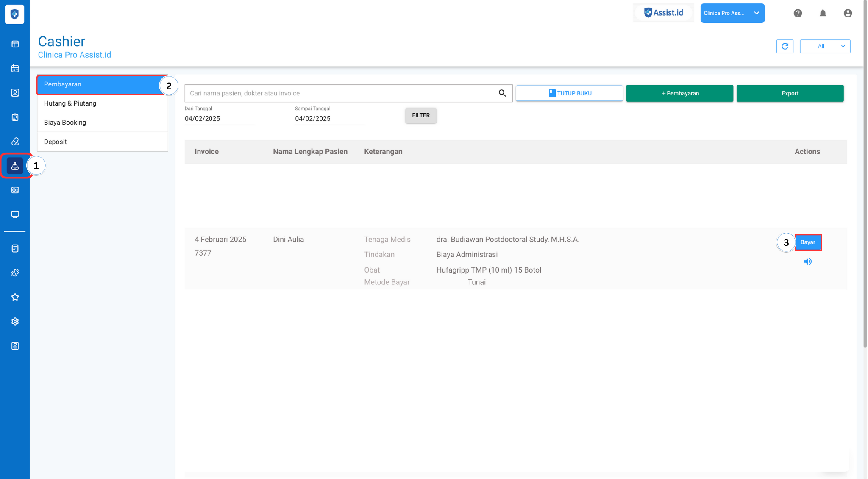Click the settings gear in sidebar

pos(15,322)
